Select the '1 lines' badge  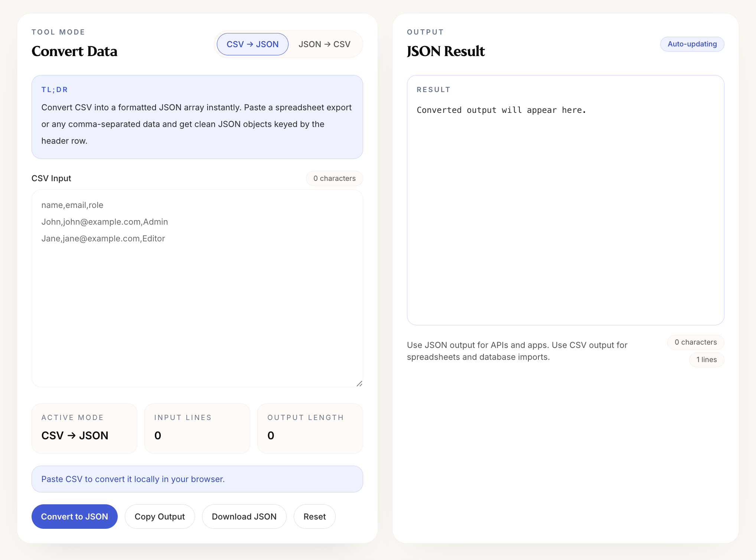707,359
